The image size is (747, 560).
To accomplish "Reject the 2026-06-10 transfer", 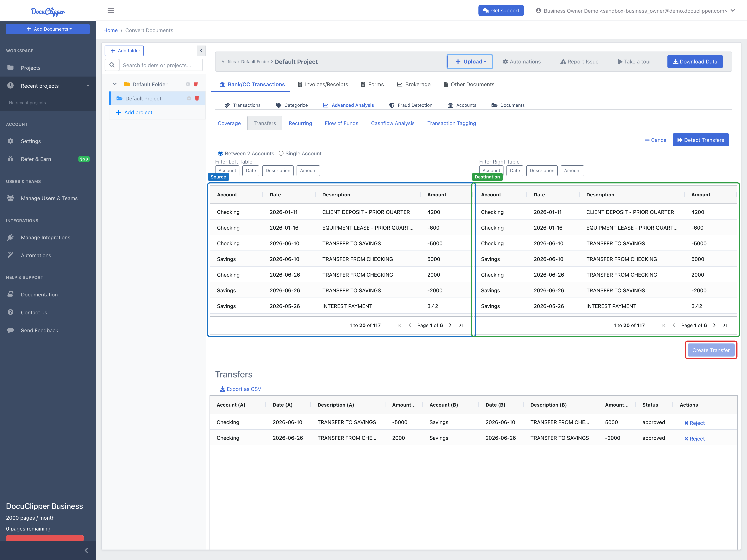I will [694, 423].
